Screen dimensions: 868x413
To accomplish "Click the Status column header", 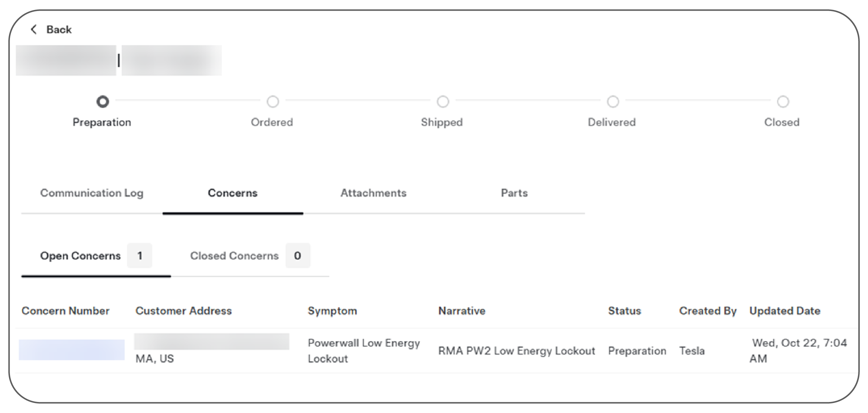I will [624, 311].
